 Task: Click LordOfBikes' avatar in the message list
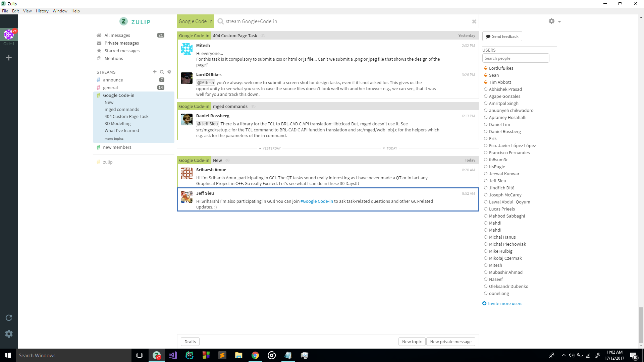186,78
